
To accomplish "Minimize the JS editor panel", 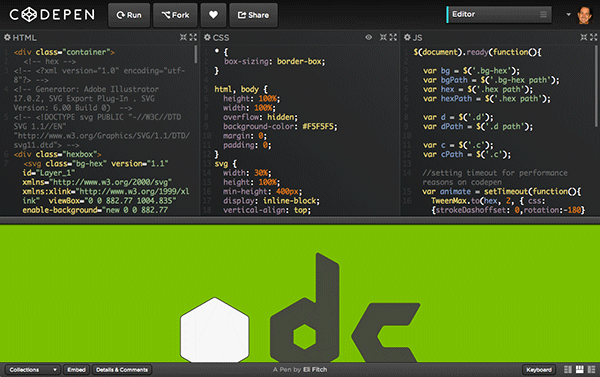I will tap(584, 37).
